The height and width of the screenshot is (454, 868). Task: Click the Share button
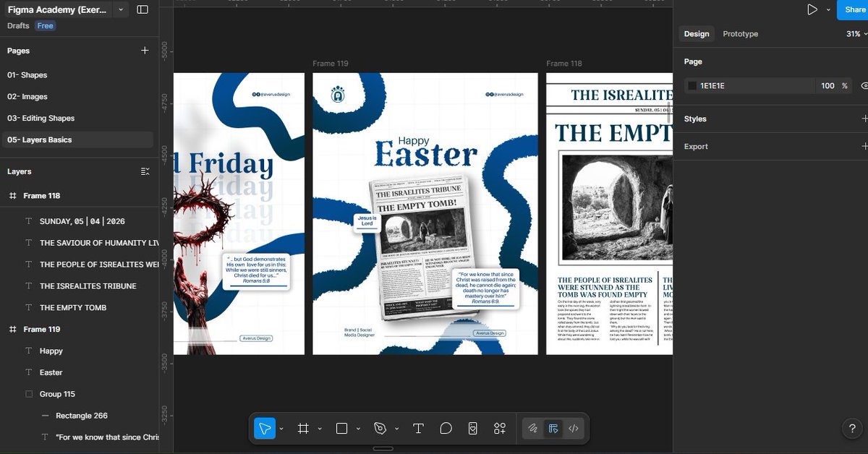[854, 9]
